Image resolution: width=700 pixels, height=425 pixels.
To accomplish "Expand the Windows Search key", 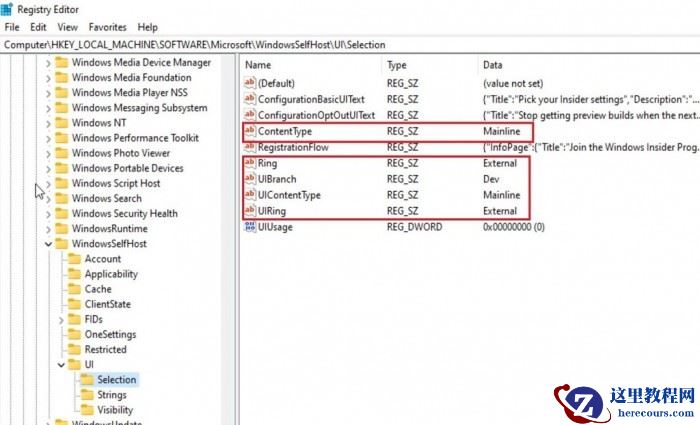I will (x=48, y=199).
